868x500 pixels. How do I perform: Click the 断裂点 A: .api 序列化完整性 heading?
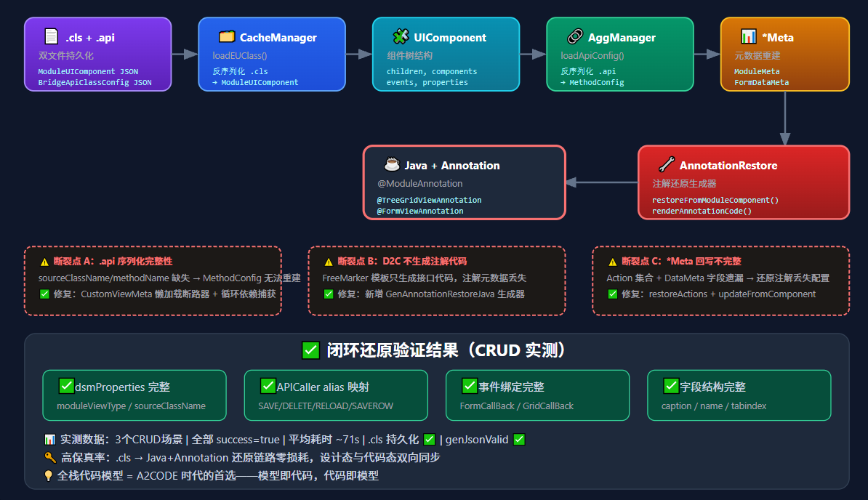click(x=113, y=262)
